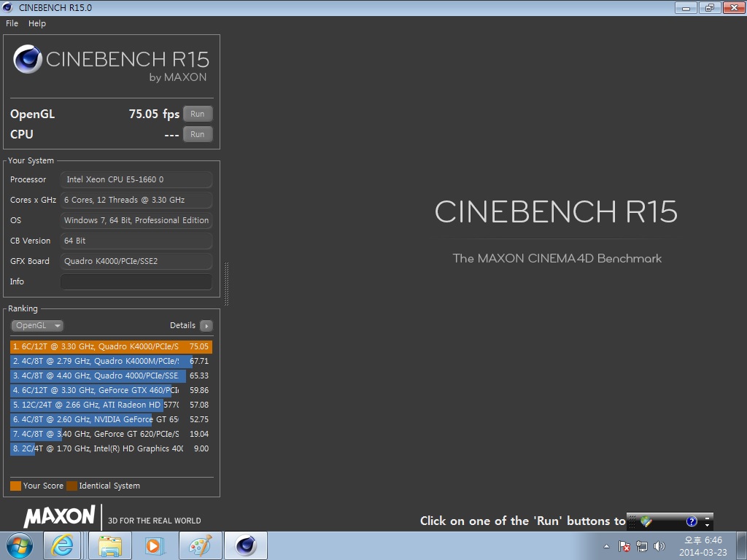Click the Cinebench title bar app icon
Screen dimensions: 747x560
click(x=7, y=7)
